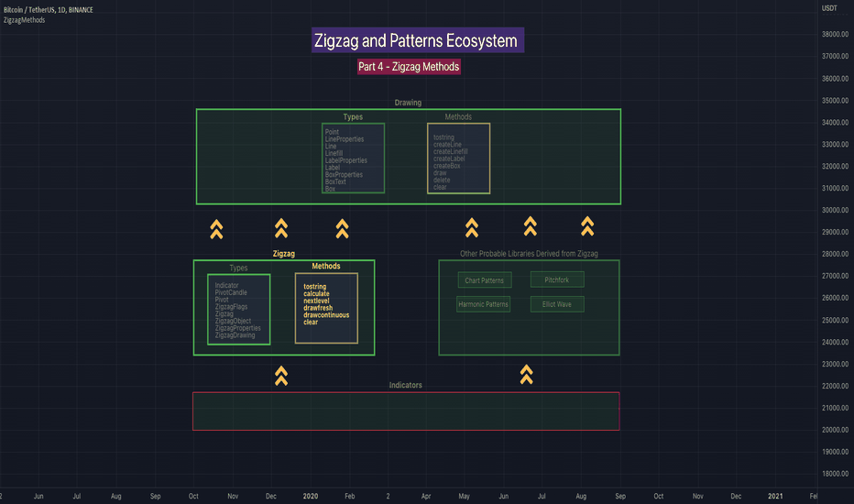
Task: Click the 'Chart Patterns' box
Action: pos(485,280)
